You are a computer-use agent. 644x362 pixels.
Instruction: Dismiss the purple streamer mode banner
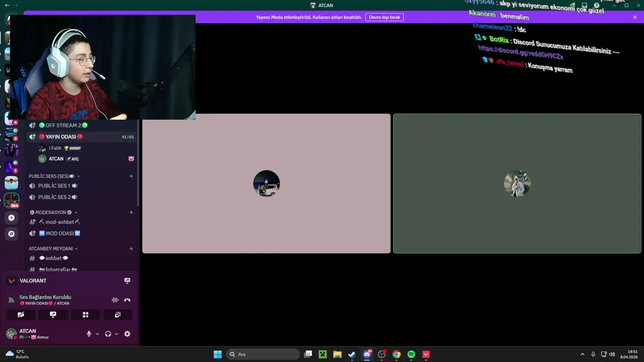[635, 17]
